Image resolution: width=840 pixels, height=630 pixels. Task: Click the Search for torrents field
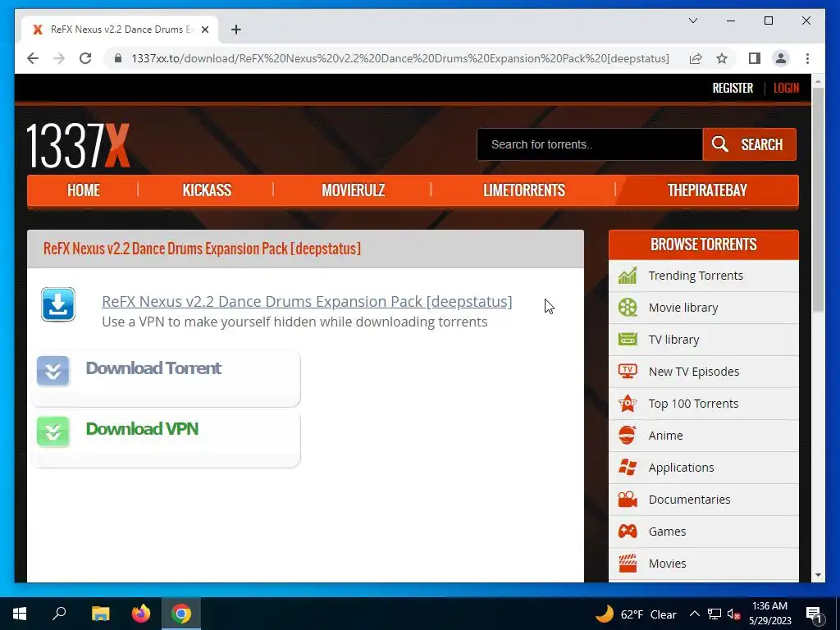click(x=589, y=144)
